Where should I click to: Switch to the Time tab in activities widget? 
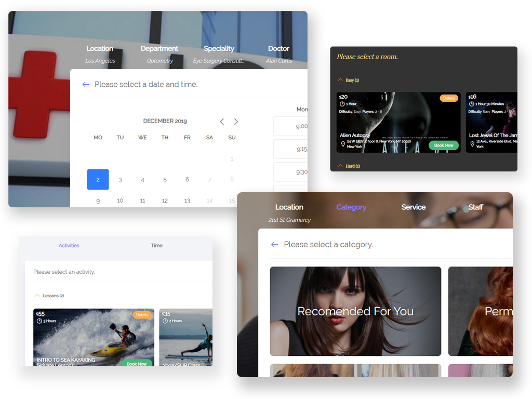[157, 245]
